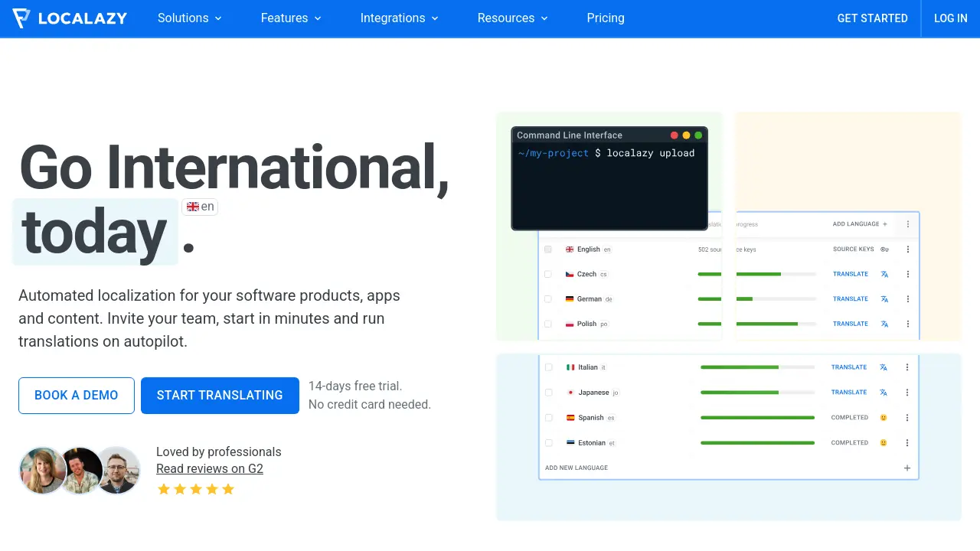Image resolution: width=980 pixels, height=551 pixels.
Task: Click the Spanish translation progress bar
Action: point(757,418)
